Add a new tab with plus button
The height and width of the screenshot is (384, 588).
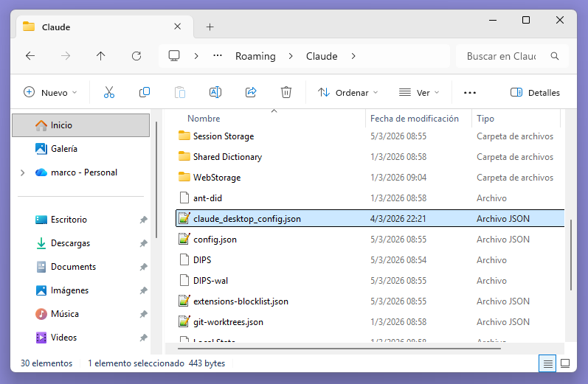210,27
